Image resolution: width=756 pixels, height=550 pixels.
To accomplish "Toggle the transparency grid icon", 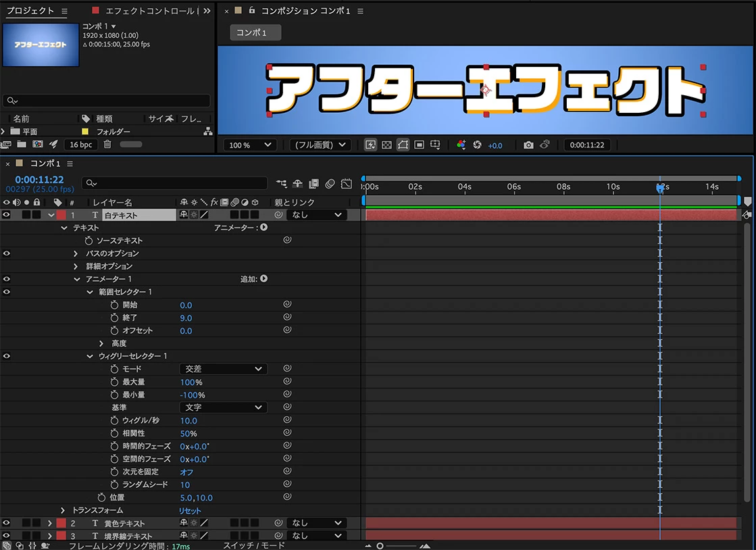I will point(386,145).
